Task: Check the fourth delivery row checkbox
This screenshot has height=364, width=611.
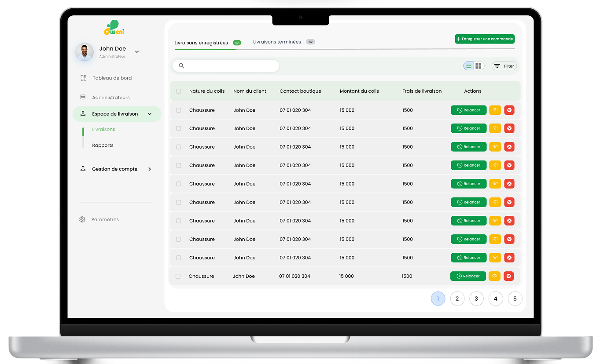Action: point(179,165)
